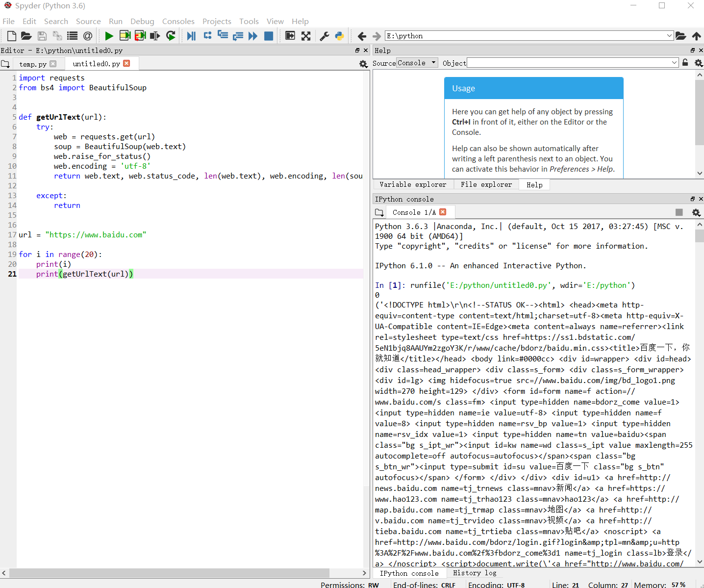704x588 pixels.
Task: Open the Help menu
Action: click(x=300, y=21)
